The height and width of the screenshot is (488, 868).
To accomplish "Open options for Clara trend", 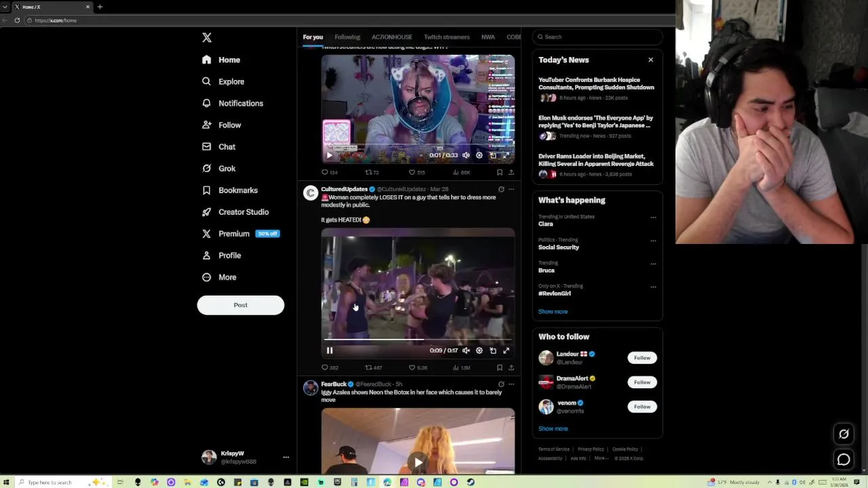I will pos(653,218).
